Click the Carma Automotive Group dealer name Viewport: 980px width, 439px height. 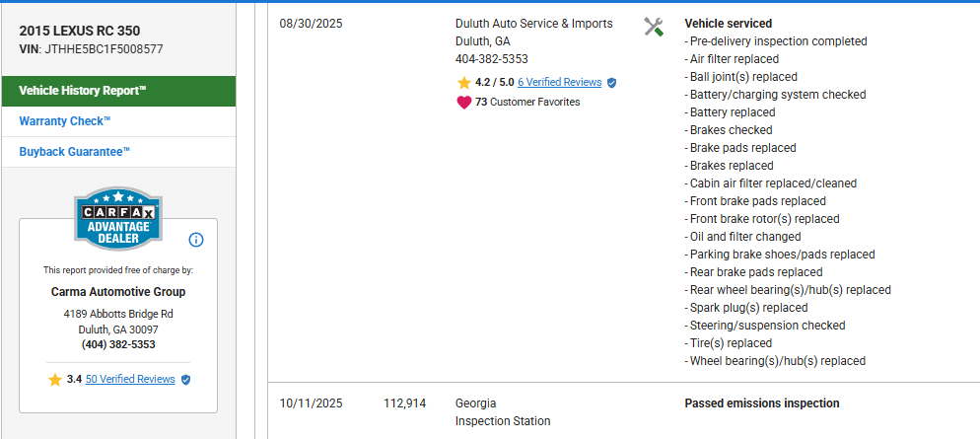click(x=118, y=291)
